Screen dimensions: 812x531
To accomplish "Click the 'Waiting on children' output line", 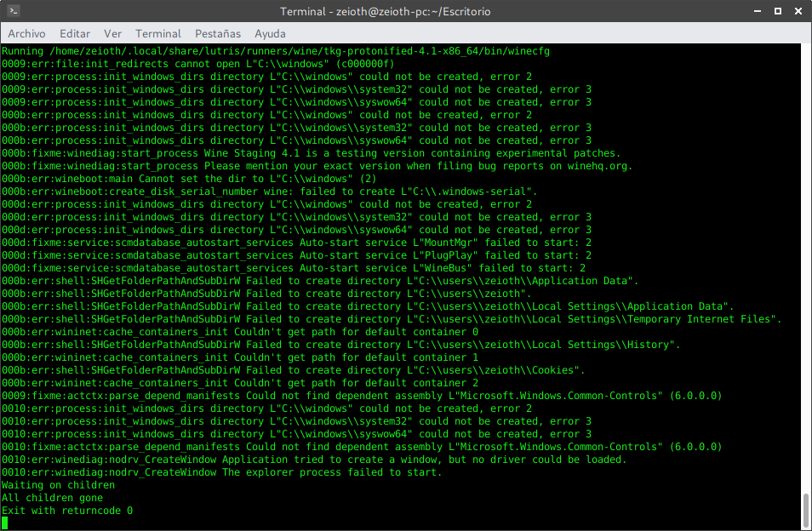I will (57, 485).
